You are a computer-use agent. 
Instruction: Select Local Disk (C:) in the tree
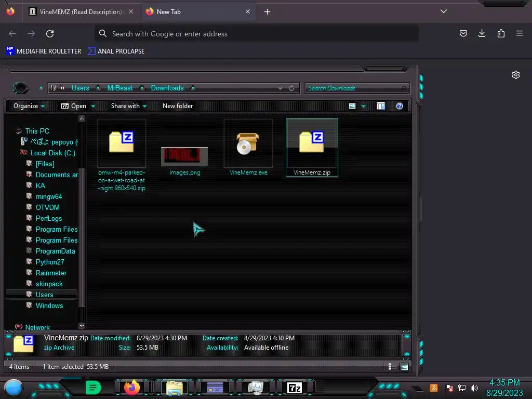[x=48, y=153]
